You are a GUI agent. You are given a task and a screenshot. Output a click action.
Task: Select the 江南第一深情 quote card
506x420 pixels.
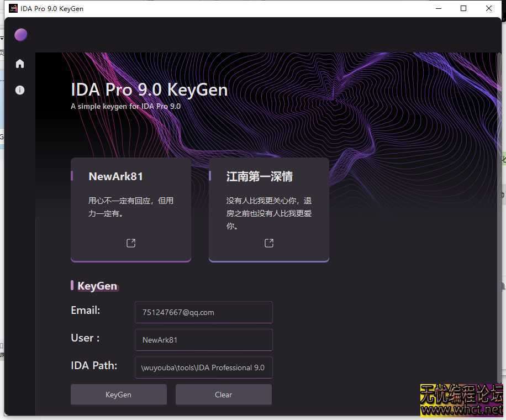click(269, 209)
